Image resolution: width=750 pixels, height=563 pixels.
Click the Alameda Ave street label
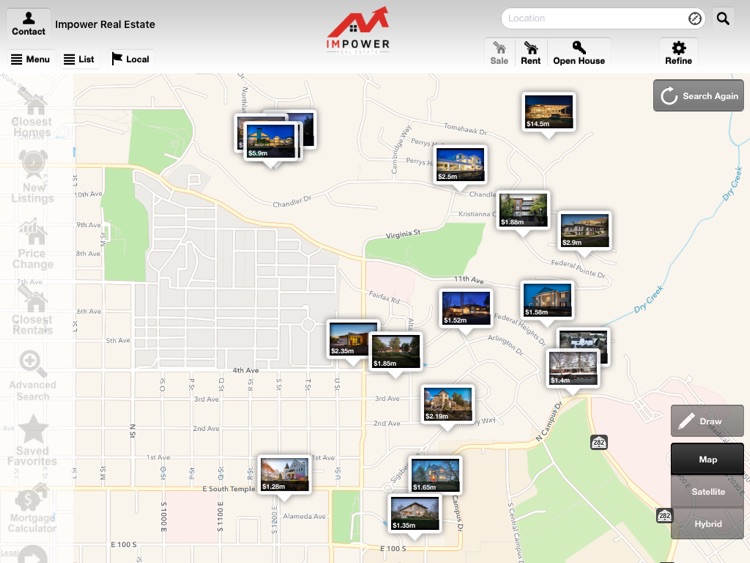[x=304, y=516]
